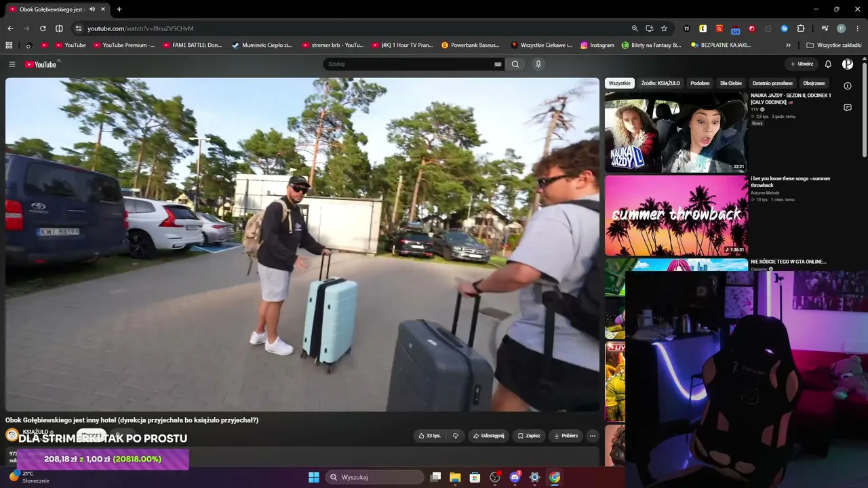Open the summer throwback video thumbnail
This screenshot has width=868, height=488.
pos(676,216)
